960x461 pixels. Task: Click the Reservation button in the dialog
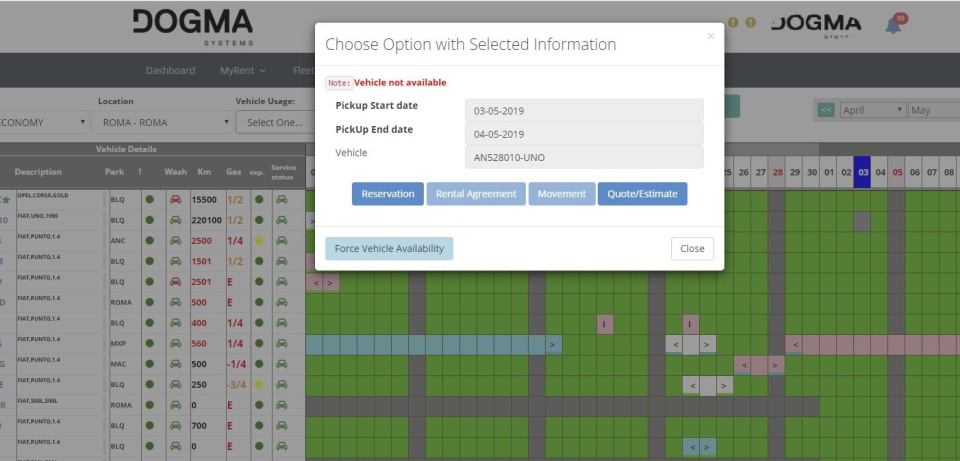pyautogui.click(x=388, y=193)
